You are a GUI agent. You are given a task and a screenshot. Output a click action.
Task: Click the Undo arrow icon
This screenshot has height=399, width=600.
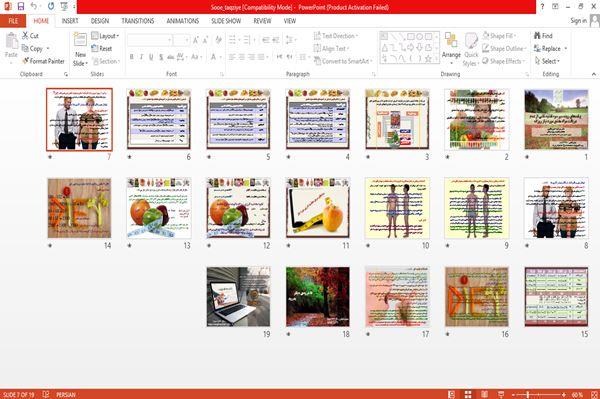click(34, 7)
